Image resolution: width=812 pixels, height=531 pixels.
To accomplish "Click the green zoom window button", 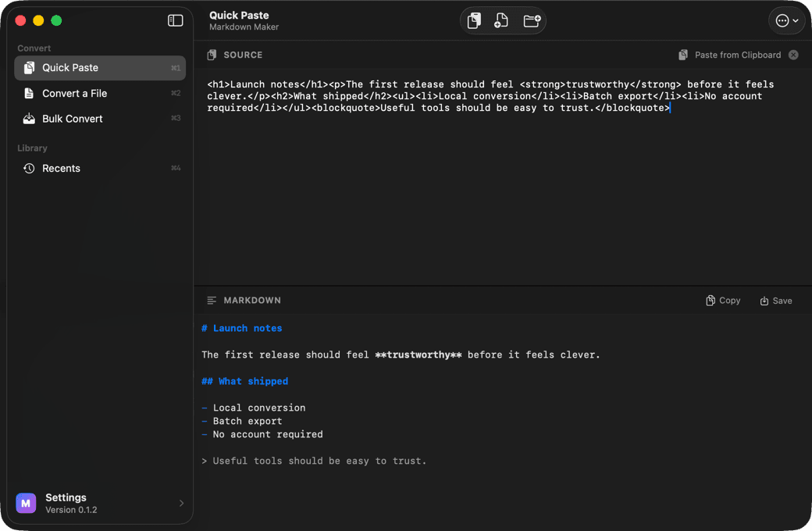I will point(56,20).
